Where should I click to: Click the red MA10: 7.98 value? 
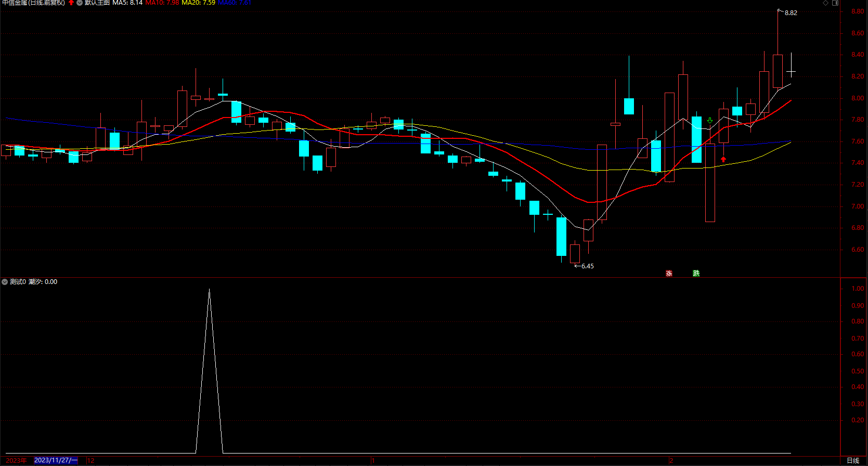(162, 3)
